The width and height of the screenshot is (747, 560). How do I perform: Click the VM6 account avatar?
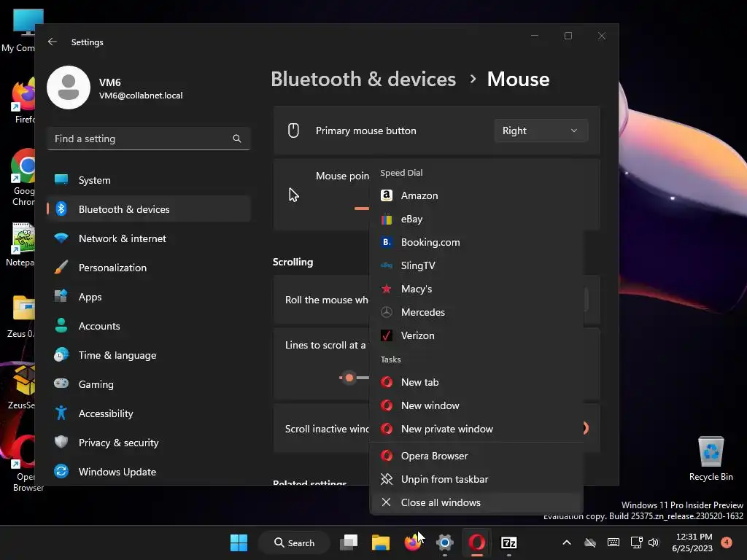click(x=69, y=87)
